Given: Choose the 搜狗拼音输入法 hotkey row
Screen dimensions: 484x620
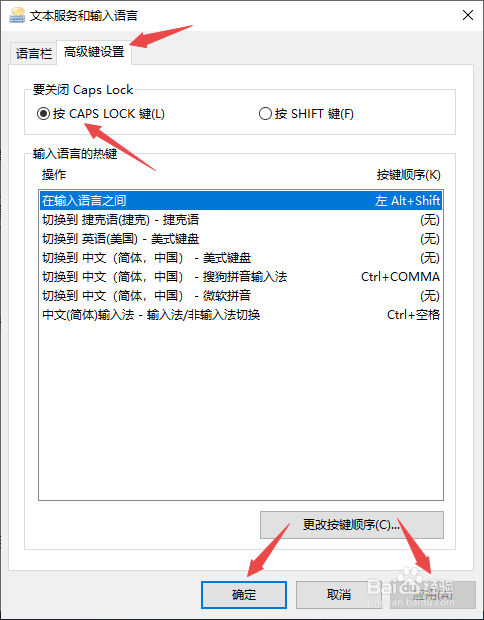Looking at the screenshot, I should click(x=241, y=277).
